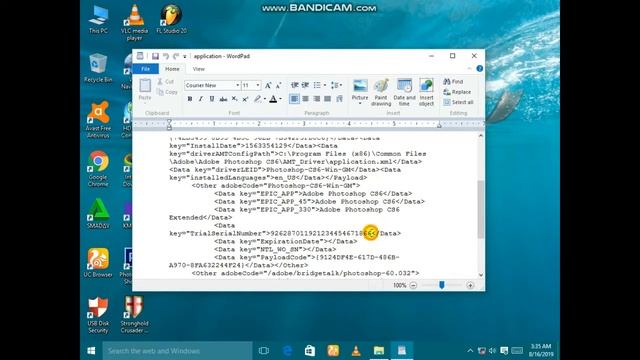Toggle bold formatting
The height and width of the screenshot is (360, 640).
tap(190, 99)
